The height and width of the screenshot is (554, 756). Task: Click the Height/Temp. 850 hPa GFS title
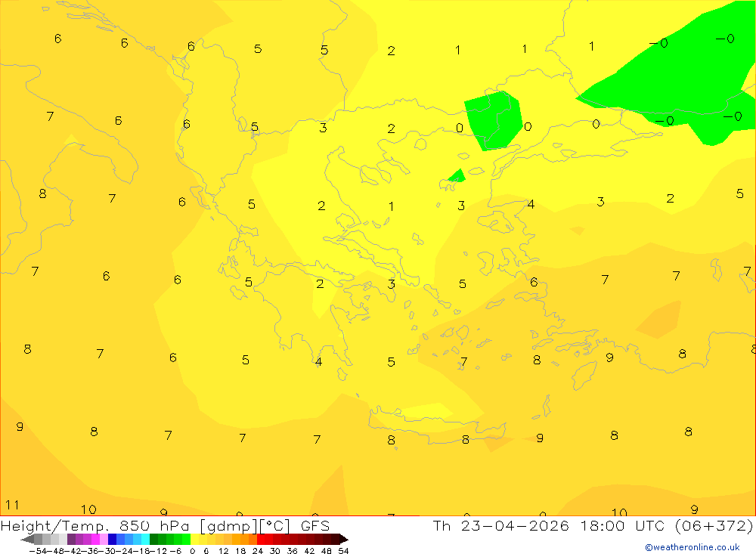pos(165,525)
